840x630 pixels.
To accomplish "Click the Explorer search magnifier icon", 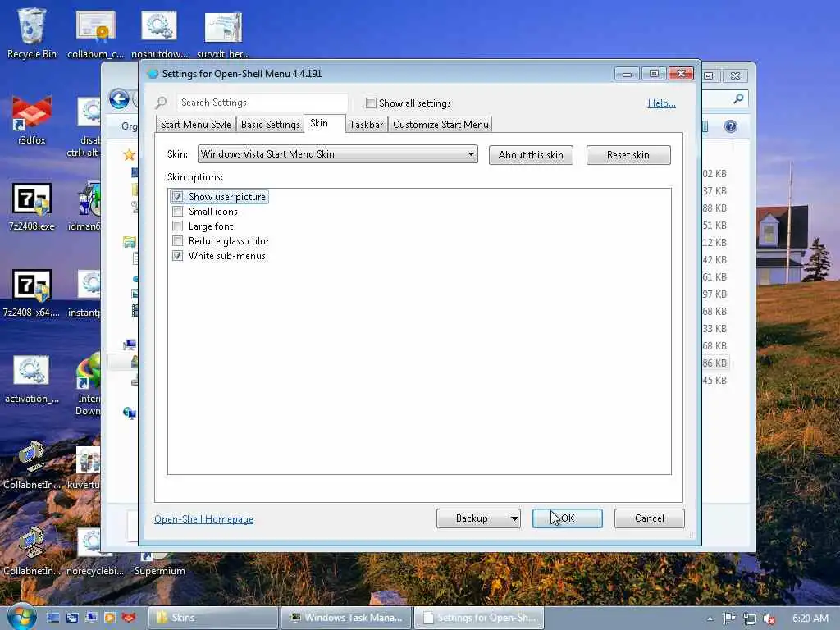I will (738, 98).
